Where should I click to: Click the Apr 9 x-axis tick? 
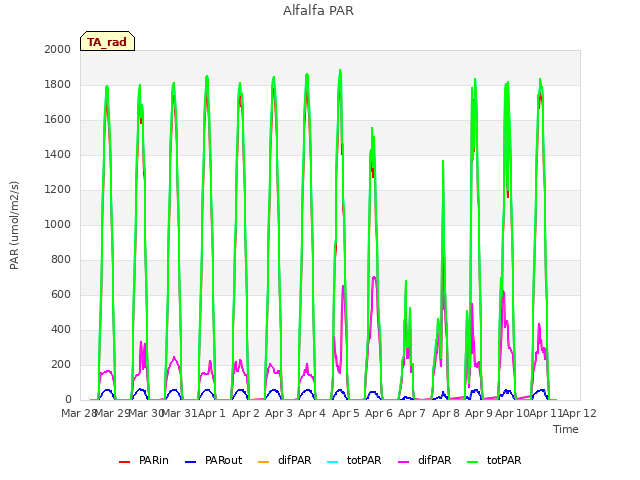[479, 413]
